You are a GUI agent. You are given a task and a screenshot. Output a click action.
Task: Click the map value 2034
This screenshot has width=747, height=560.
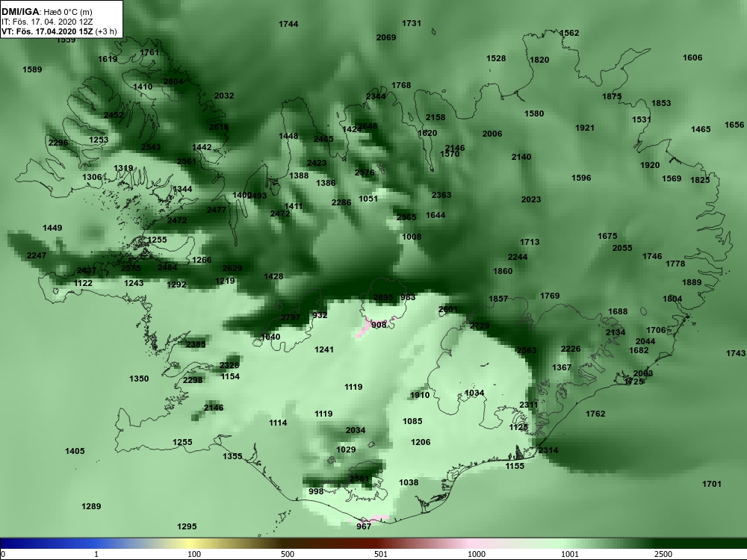tap(356, 431)
